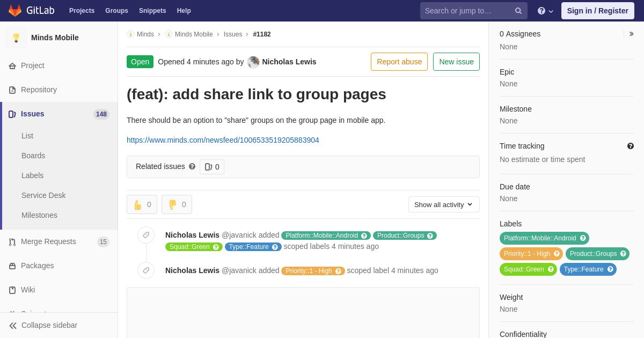Click the Project house icon in sidebar
The width and height of the screenshot is (644, 338).
(x=12, y=66)
